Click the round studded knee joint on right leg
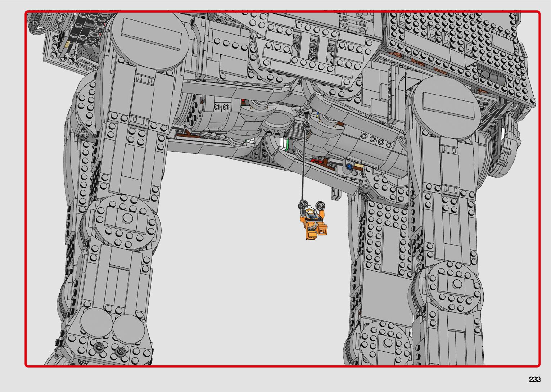This screenshot has height=392, width=551. (x=454, y=284)
